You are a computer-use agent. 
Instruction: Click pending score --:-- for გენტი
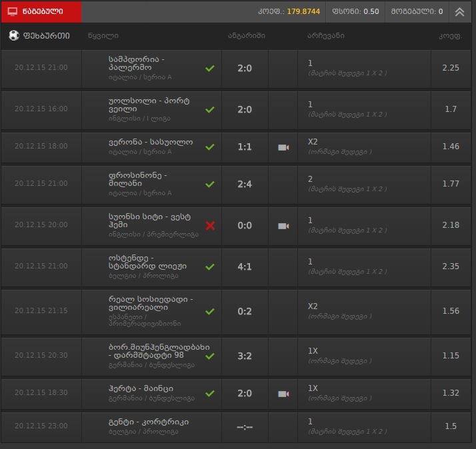pos(245,427)
